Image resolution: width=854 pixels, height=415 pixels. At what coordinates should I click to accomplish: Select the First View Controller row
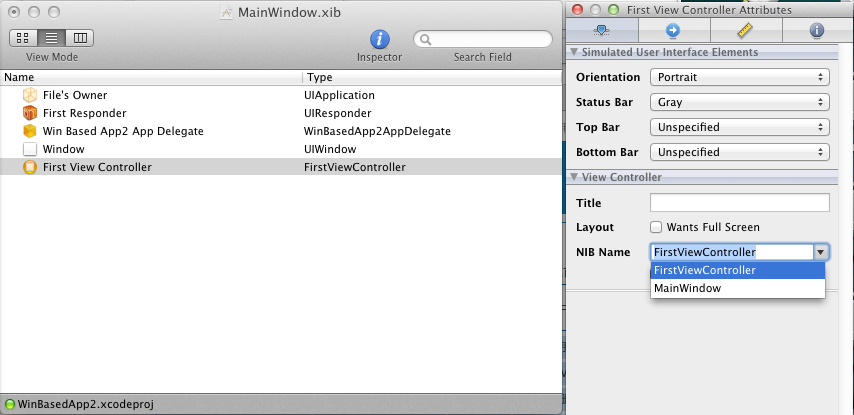(x=280, y=167)
